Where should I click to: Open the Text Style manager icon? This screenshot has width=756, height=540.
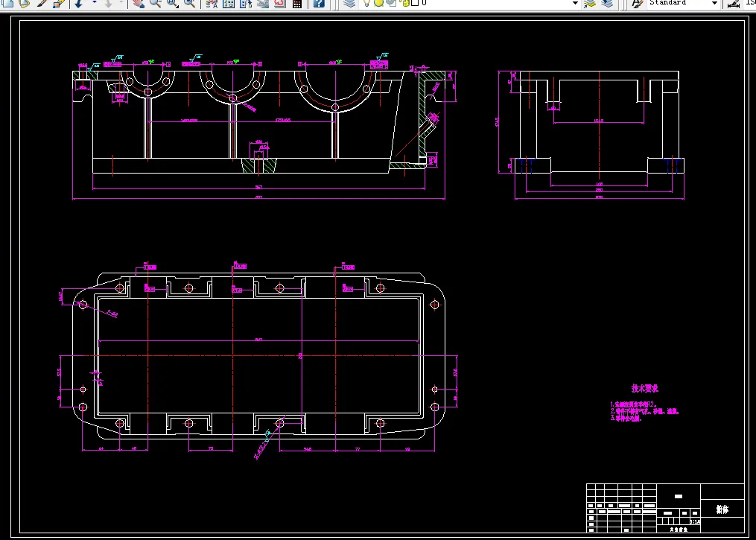click(638, 3)
